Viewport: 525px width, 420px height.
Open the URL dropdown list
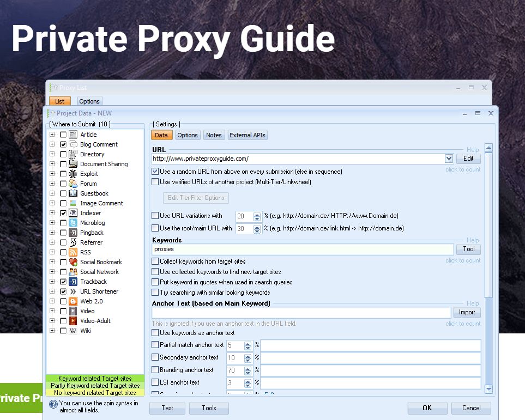pos(449,159)
